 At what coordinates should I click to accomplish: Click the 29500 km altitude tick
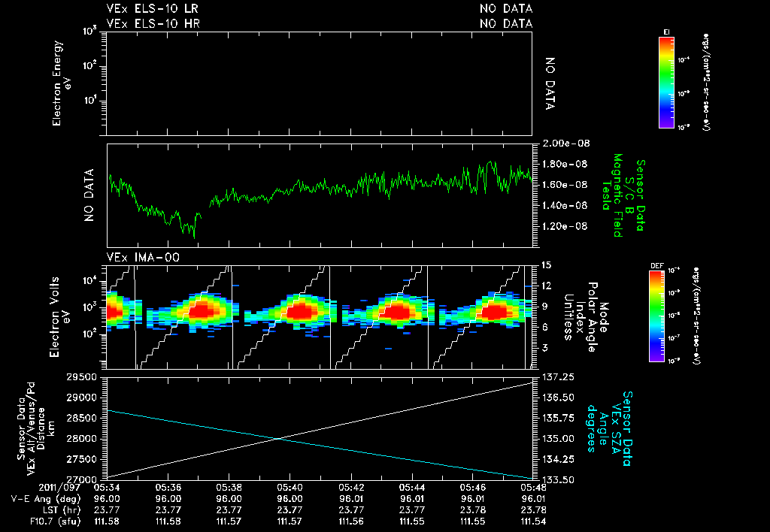81,377
